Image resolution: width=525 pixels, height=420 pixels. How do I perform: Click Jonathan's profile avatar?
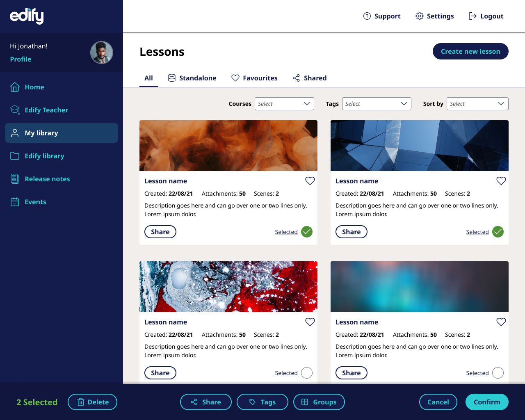(102, 52)
